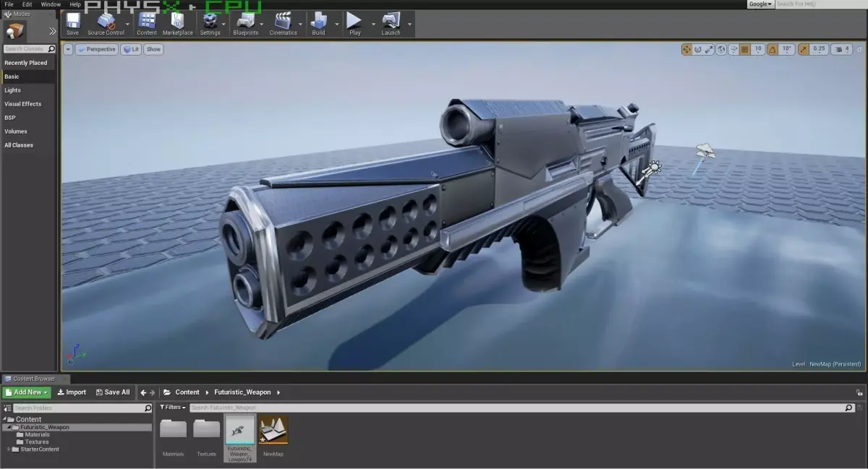Screen dimensions: 868x469
Task: Open the Launch options dropdown arrow
Action: tap(410, 24)
